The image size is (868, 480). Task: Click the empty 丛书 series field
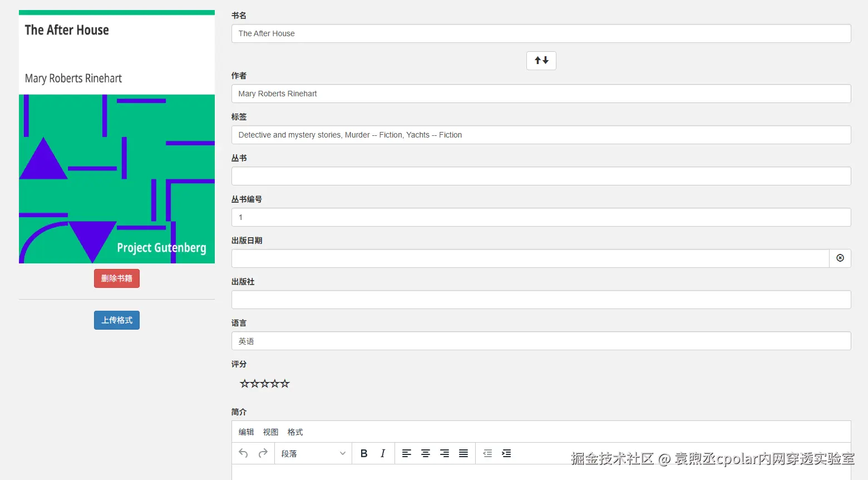click(541, 176)
